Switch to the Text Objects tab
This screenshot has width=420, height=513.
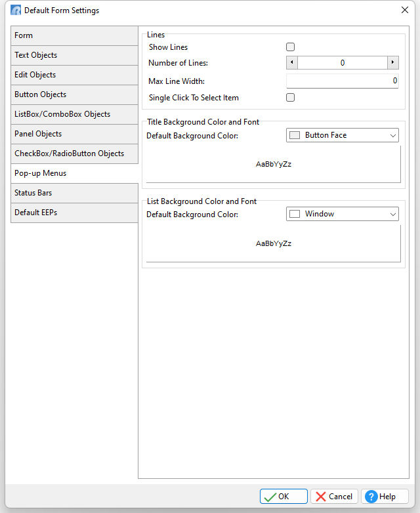tap(74, 55)
